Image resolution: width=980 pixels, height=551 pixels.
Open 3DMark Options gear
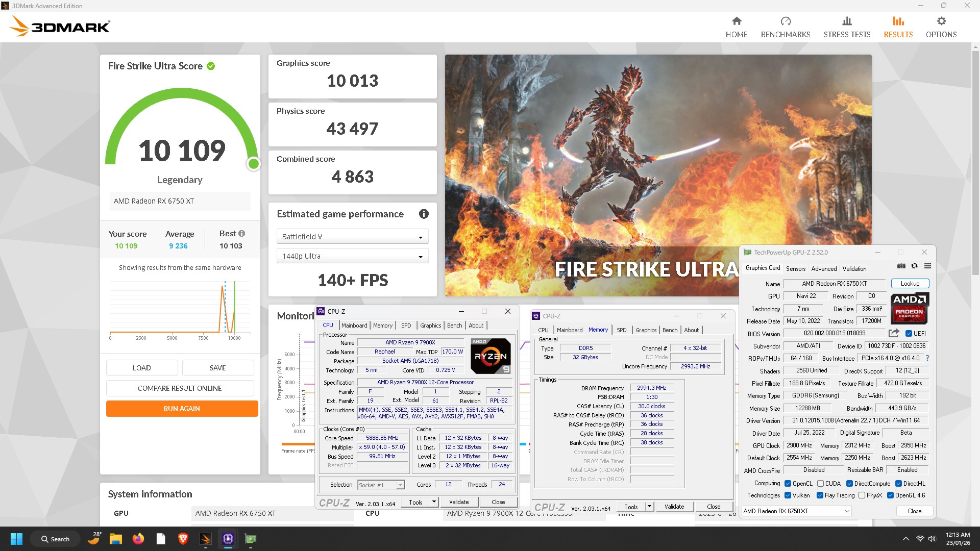[941, 27]
